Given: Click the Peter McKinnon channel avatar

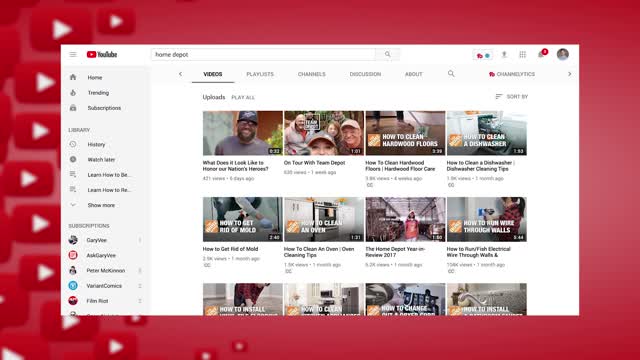Looking at the screenshot, I should (x=73, y=270).
